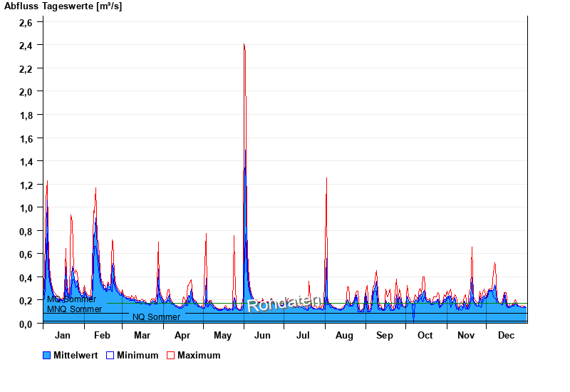Viewport: 570px width, 392px height.
Task: Click the NQ Sommer reference line label
Action: 156,317
